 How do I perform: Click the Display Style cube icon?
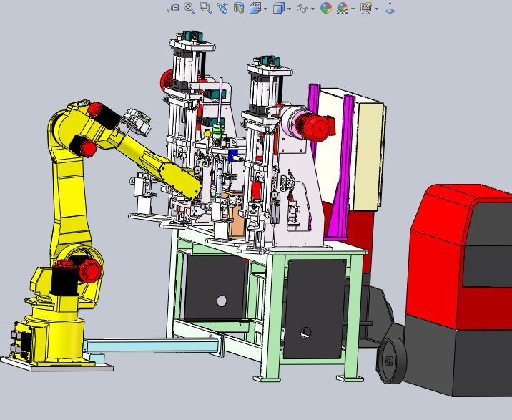279,8
